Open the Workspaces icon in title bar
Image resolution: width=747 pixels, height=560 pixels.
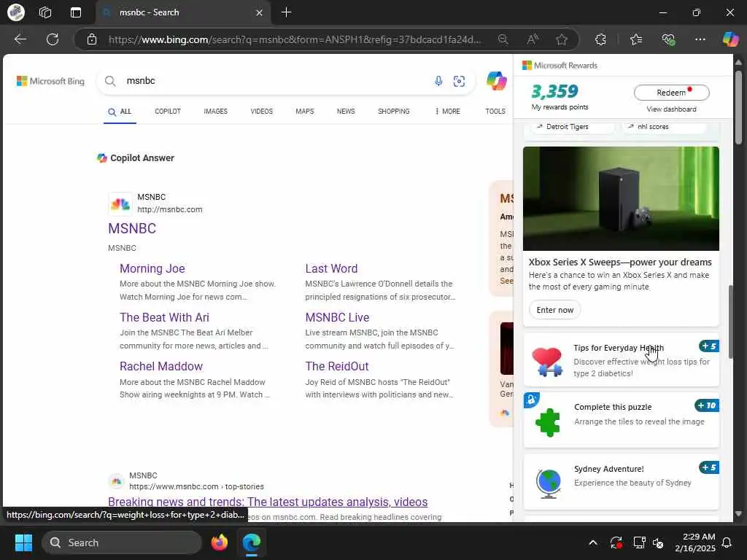45,12
